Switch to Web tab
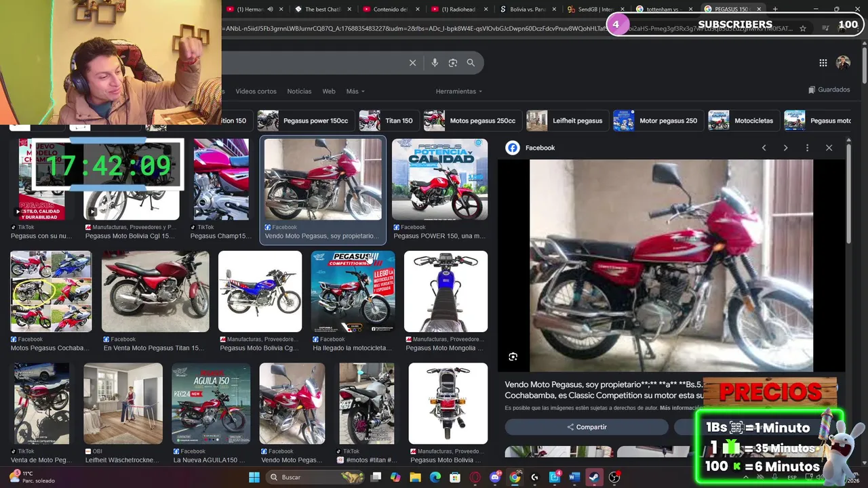 point(329,91)
